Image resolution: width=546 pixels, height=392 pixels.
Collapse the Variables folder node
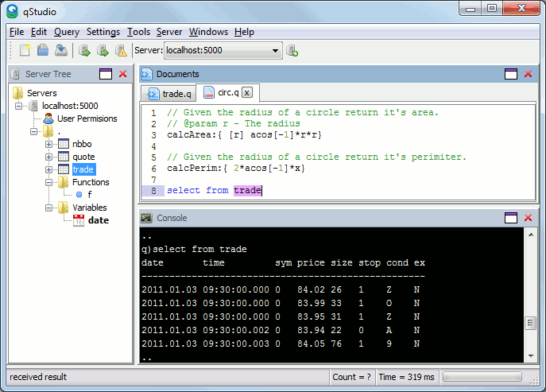(x=48, y=208)
